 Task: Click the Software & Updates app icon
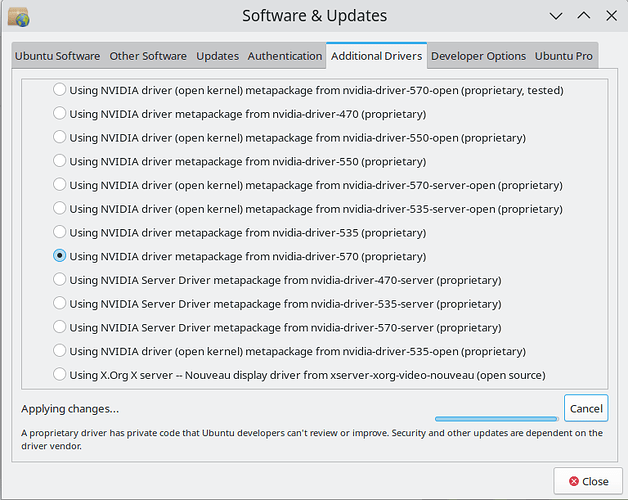coord(18,17)
